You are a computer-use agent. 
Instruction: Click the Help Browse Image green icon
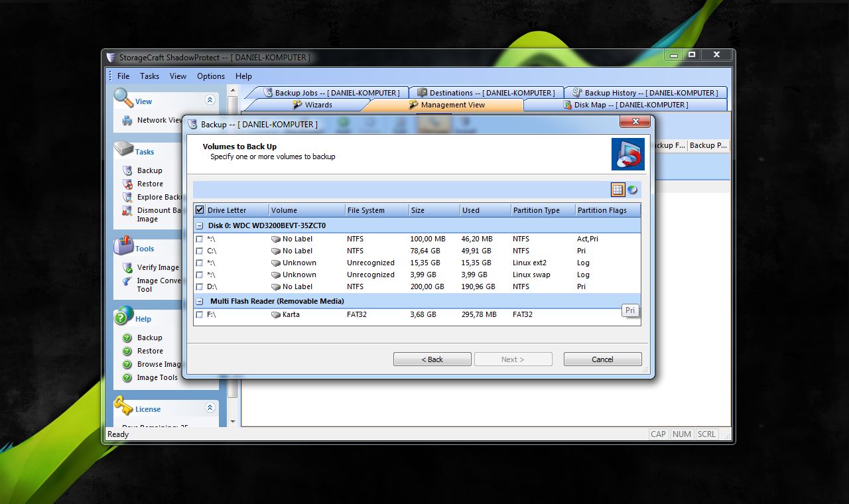127,364
